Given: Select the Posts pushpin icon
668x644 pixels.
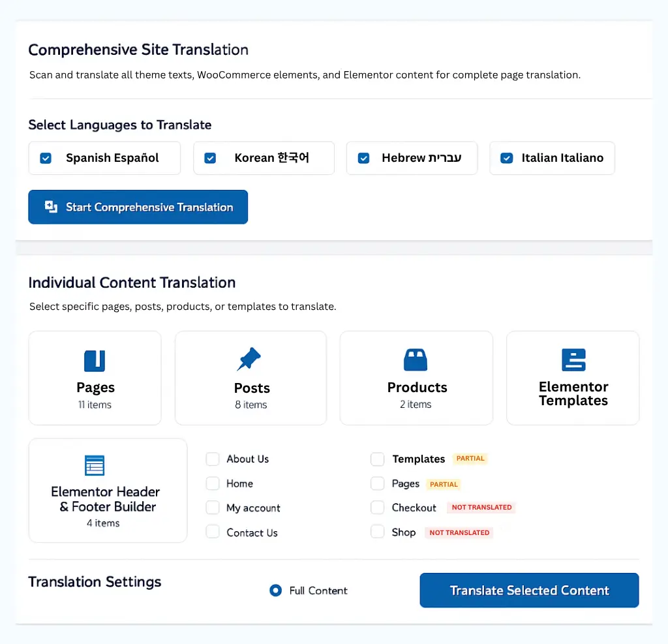Looking at the screenshot, I should pyautogui.click(x=250, y=359).
